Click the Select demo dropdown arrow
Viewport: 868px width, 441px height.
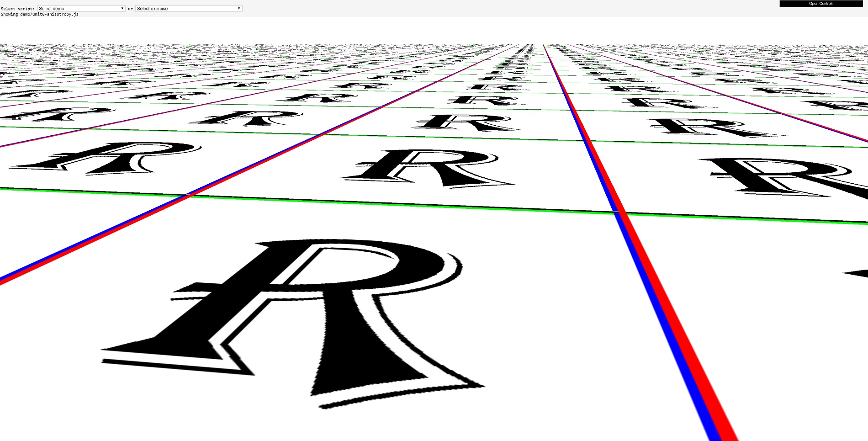click(x=122, y=9)
